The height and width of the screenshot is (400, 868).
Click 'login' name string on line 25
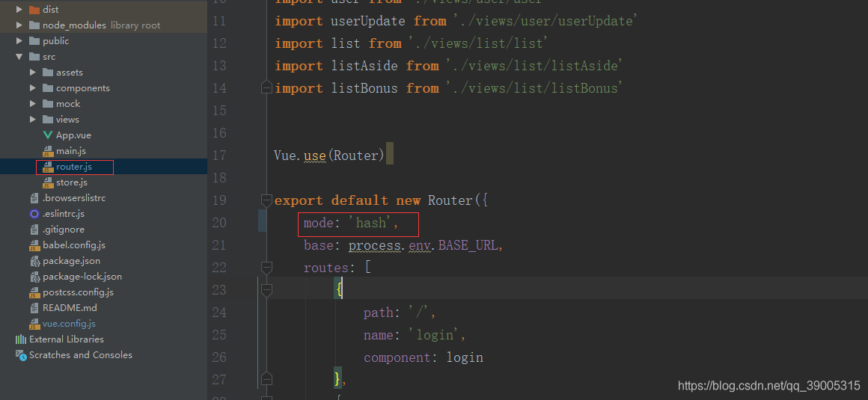pos(434,335)
